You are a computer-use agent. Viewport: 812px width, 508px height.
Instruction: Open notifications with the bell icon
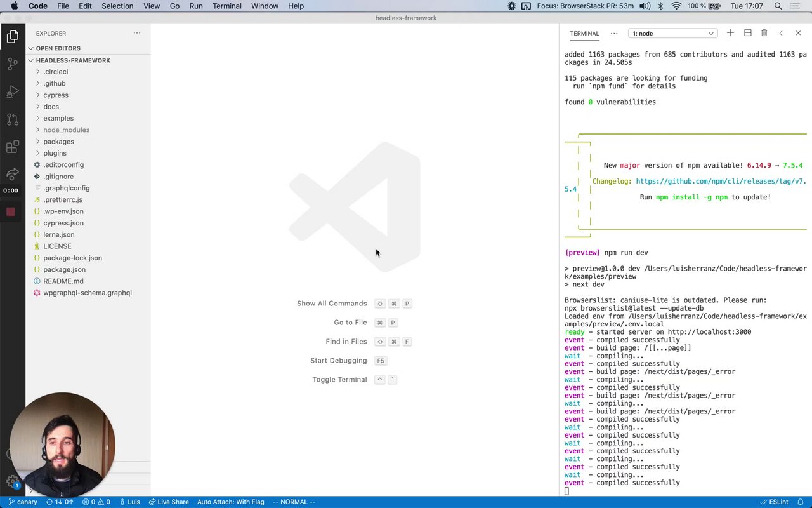(801, 502)
